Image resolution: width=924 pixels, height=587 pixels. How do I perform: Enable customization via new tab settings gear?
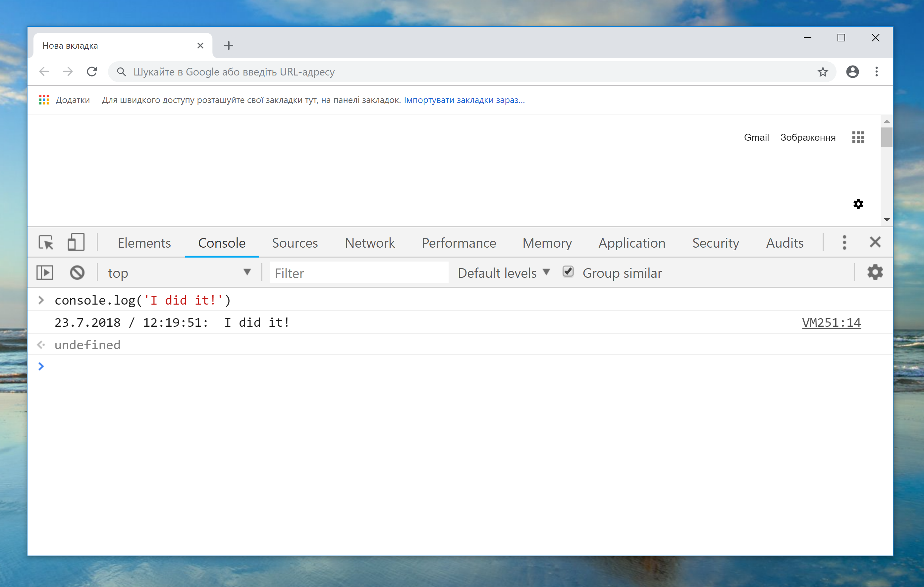click(x=858, y=204)
